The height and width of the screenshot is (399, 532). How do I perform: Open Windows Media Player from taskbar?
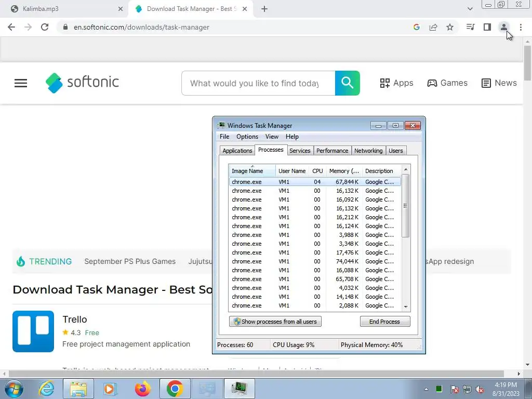click(110, 389)
